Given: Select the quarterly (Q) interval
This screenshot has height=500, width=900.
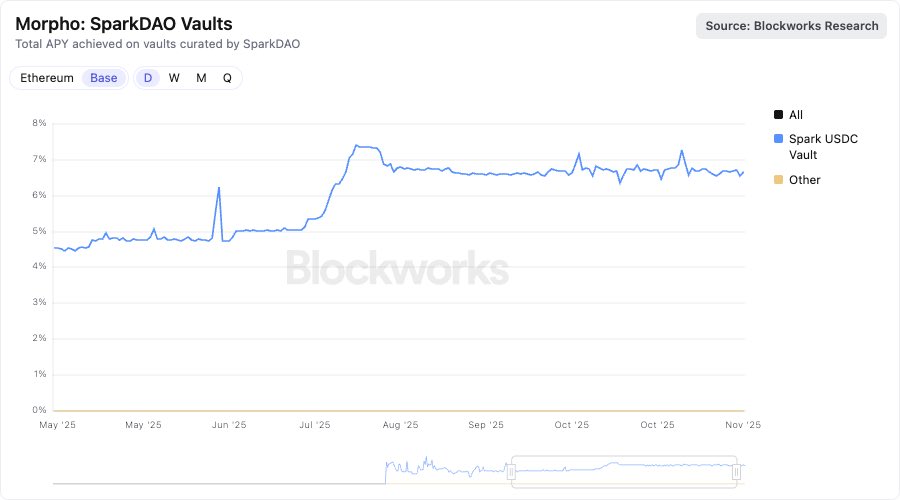Looking at the screenshot, I should click(x=227, y=78).
